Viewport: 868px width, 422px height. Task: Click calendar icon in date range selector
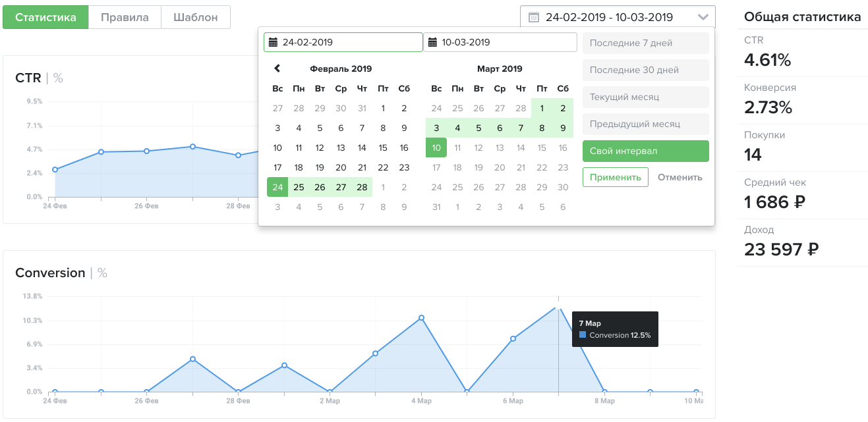(534, 17)
